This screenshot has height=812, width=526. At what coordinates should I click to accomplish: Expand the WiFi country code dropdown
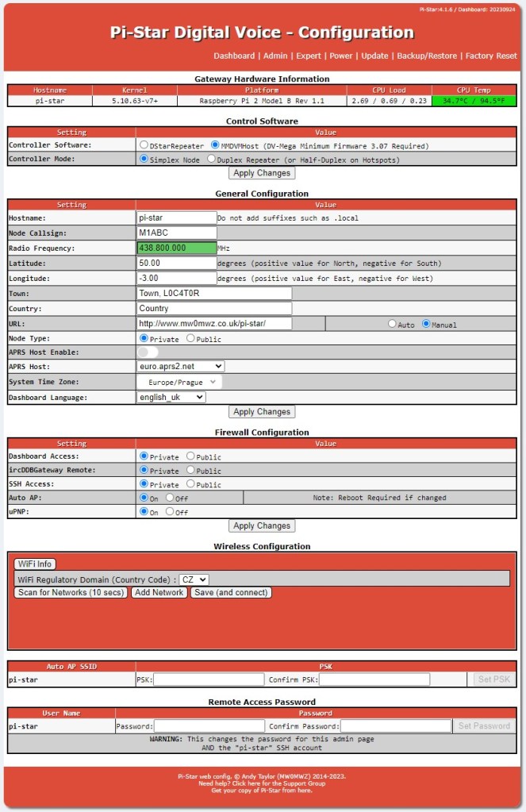(x=194, y=580)
